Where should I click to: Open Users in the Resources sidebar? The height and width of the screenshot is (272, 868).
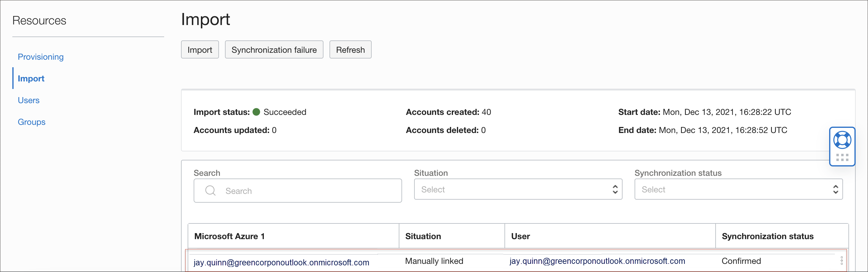[x=29, y=100]
